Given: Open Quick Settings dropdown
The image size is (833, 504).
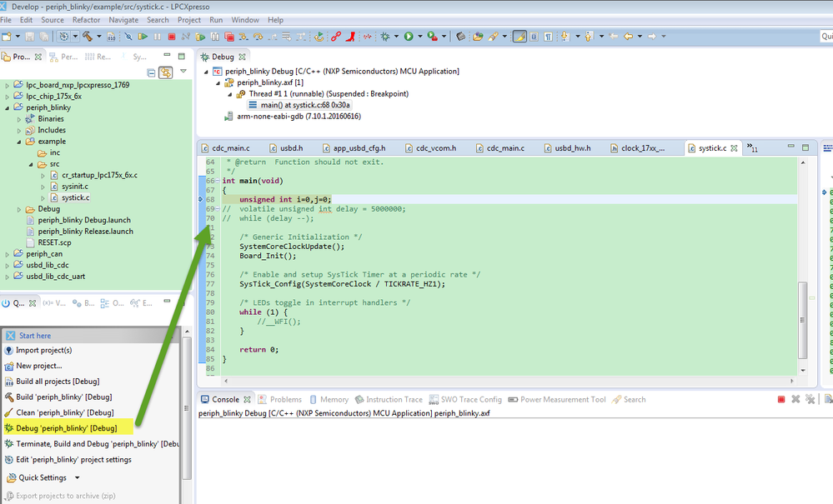Looking at the screenshot, I should [x=77, y=477].
